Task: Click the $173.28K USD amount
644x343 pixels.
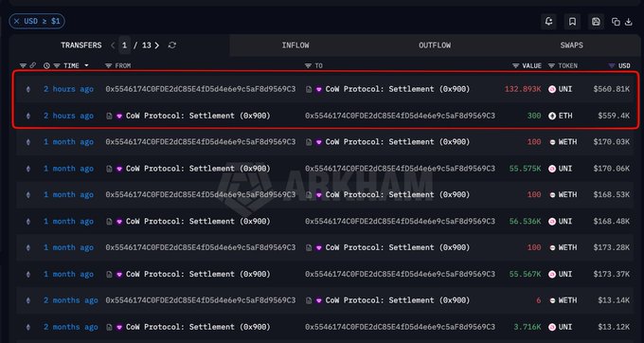Action: 612,247
